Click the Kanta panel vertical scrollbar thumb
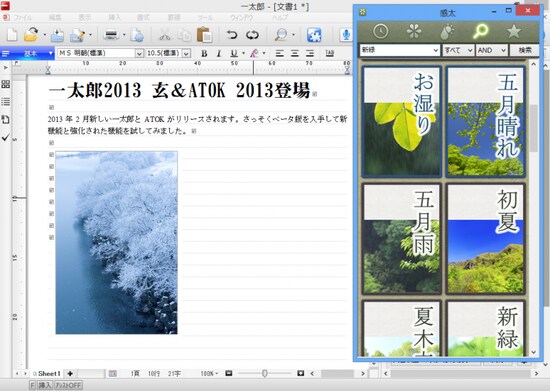Viewport: 550px width, 391px height. click(x=534, y=128)
